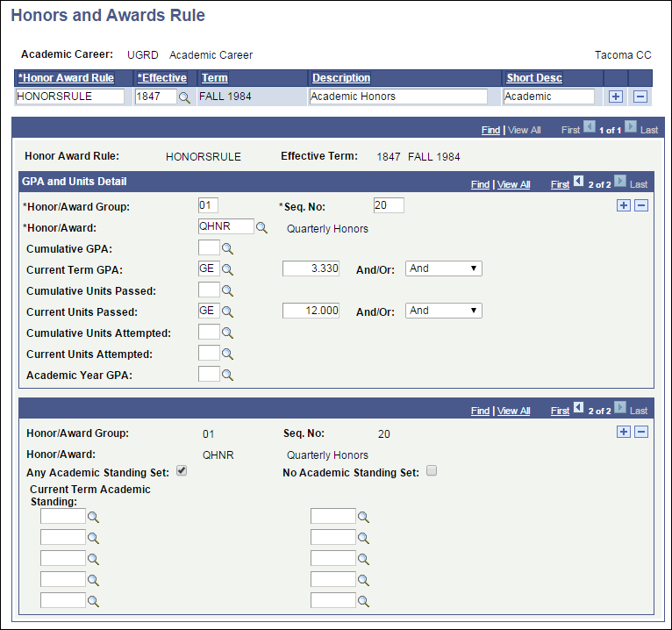Sort by Term column header

(214, 78)
